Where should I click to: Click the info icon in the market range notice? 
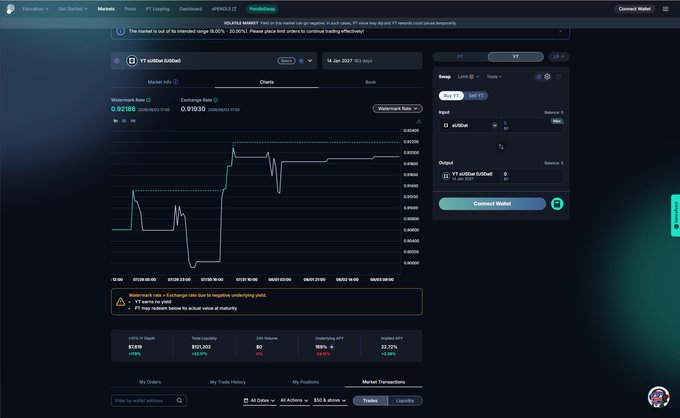click(120, 31)
